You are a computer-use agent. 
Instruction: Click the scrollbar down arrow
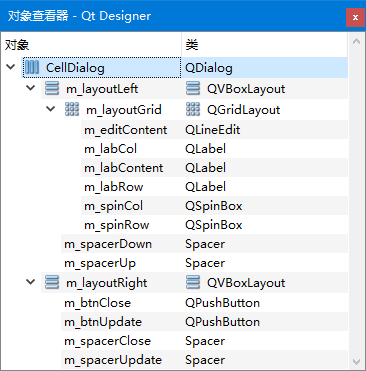coord(356,361)
